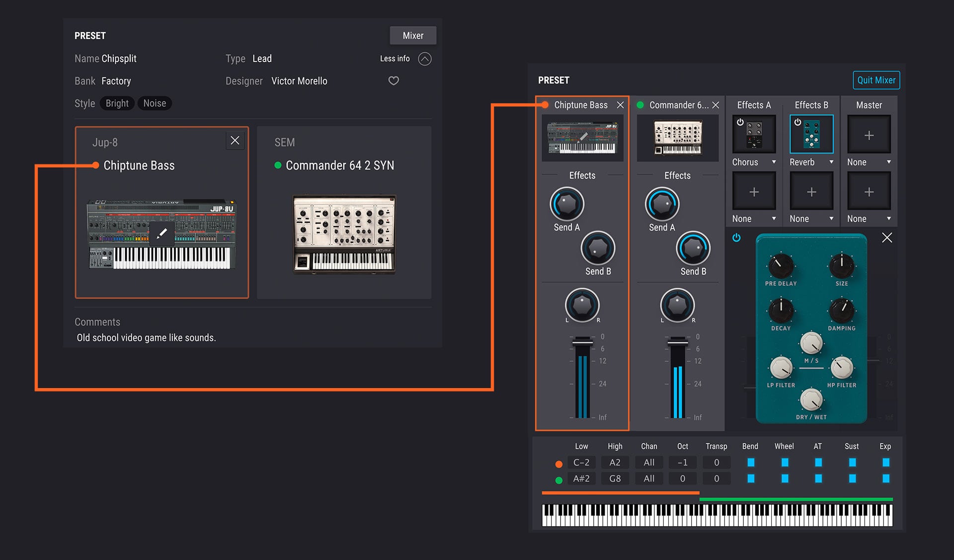The image size is (954, 560).
Task: Edit the Jup-8 instrument via pencil icon
Action: pos(161,233)
